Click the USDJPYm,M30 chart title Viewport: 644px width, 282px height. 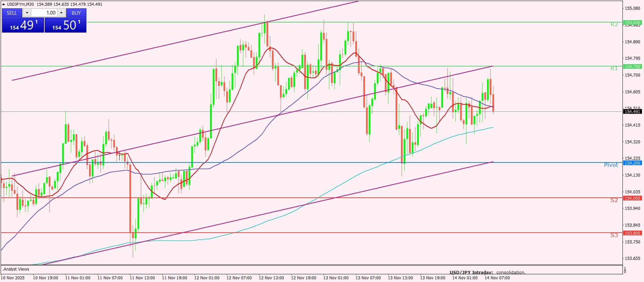pyautogui.click(x=20, y=4)
